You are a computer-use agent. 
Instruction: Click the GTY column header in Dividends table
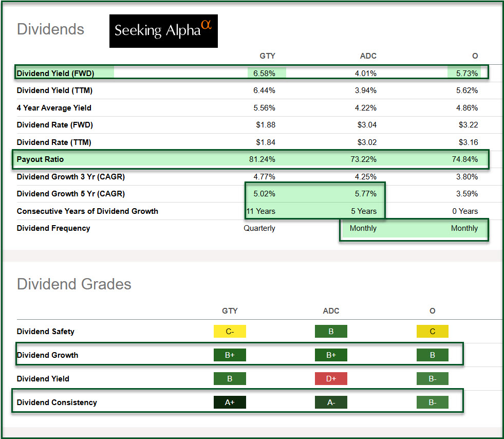click(x=267, y=56)
